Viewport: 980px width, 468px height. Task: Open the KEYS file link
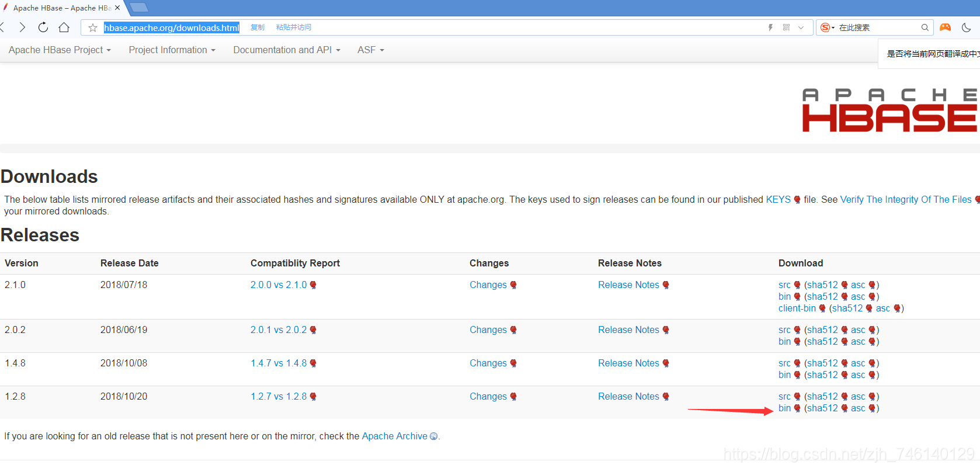[778, 199]
